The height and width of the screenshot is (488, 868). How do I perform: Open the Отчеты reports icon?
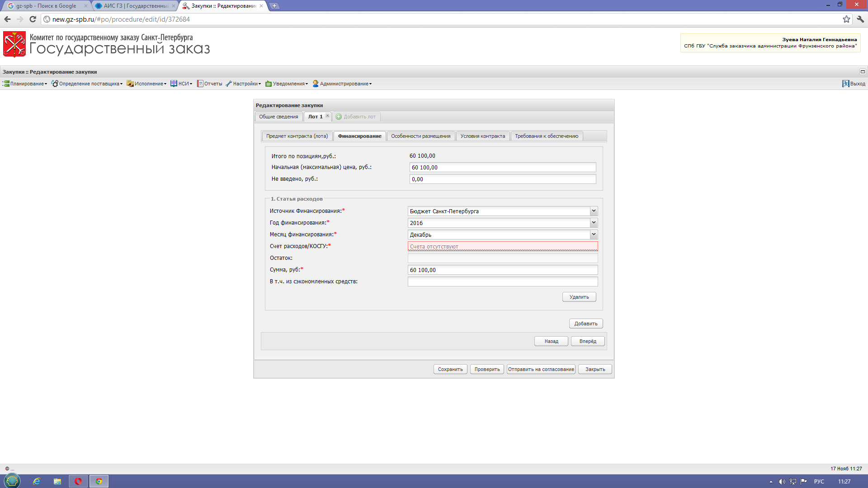point(200,84)
